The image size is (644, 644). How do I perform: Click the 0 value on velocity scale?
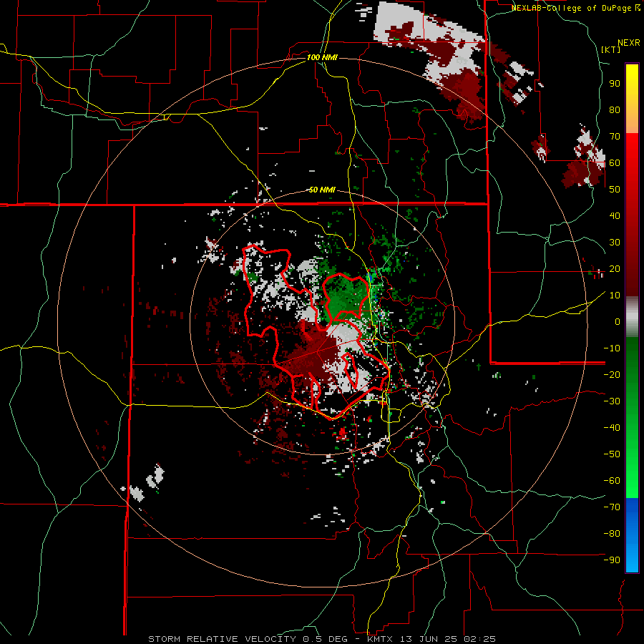(x=618, y=321)
